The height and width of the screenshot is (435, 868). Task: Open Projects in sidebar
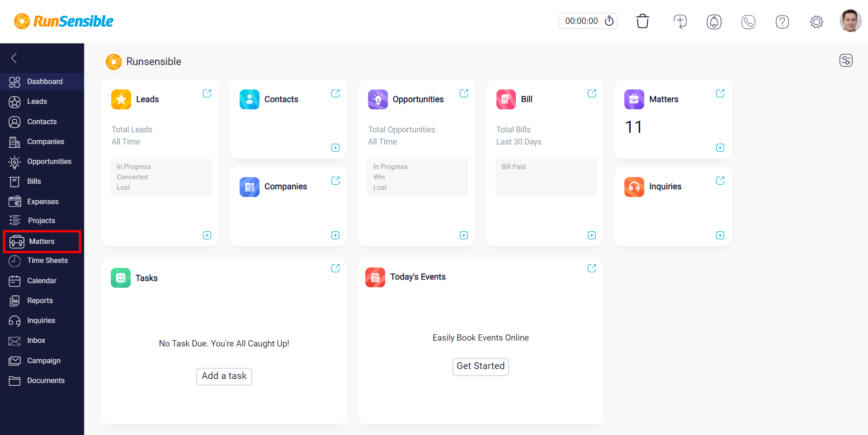pos(42,220)
